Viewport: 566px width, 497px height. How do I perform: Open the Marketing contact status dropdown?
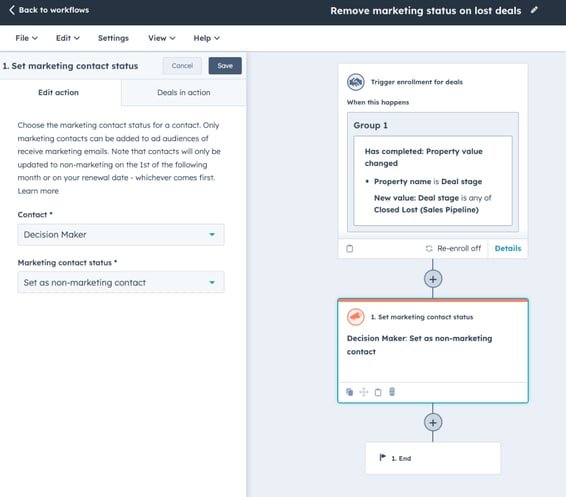coord(121,282)
